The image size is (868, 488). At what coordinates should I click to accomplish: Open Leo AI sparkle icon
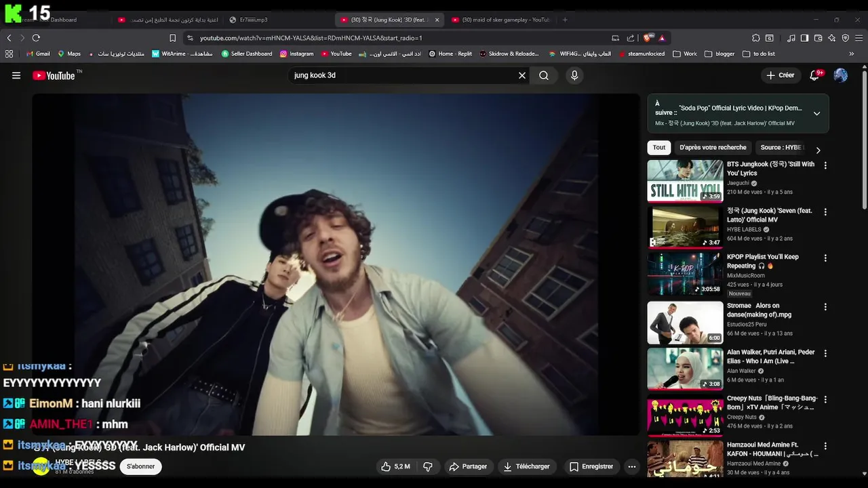[x=832, y=38]
